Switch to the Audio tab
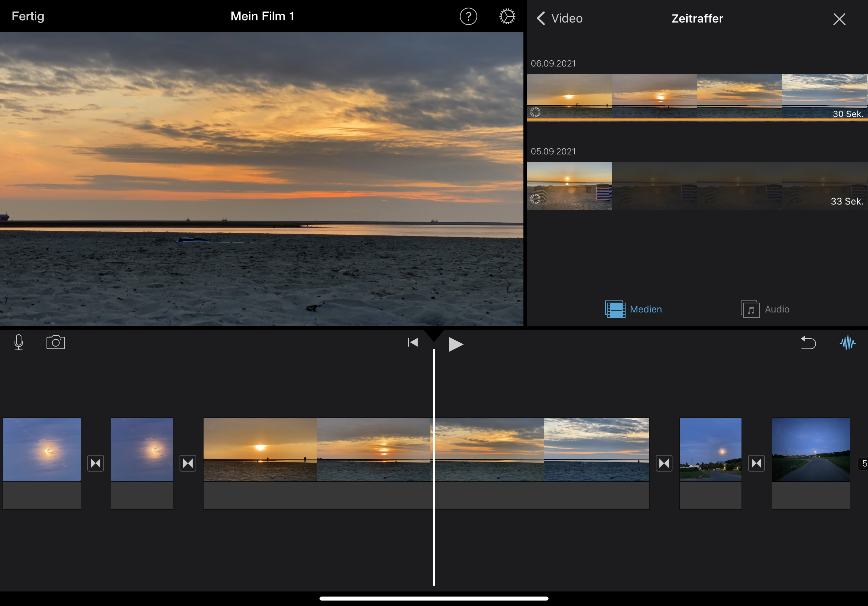The height and width of the screenshot is (606, 868). (765, 309)
